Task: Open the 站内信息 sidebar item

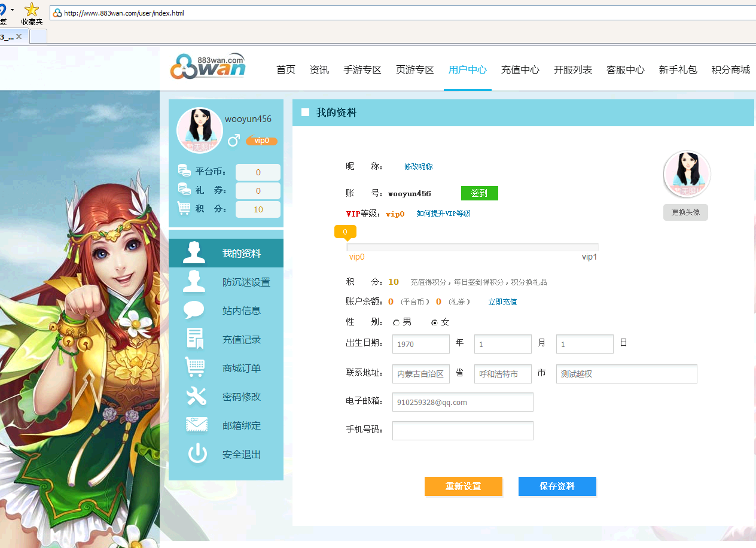Action: pos(226,310)
